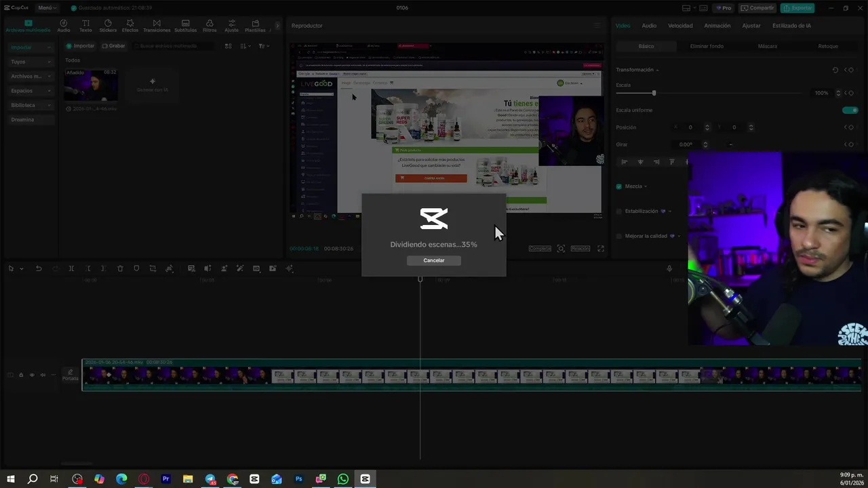Screen dimensions: 868x488
Task: Click the Grabar button
Action: pos(113,46)
